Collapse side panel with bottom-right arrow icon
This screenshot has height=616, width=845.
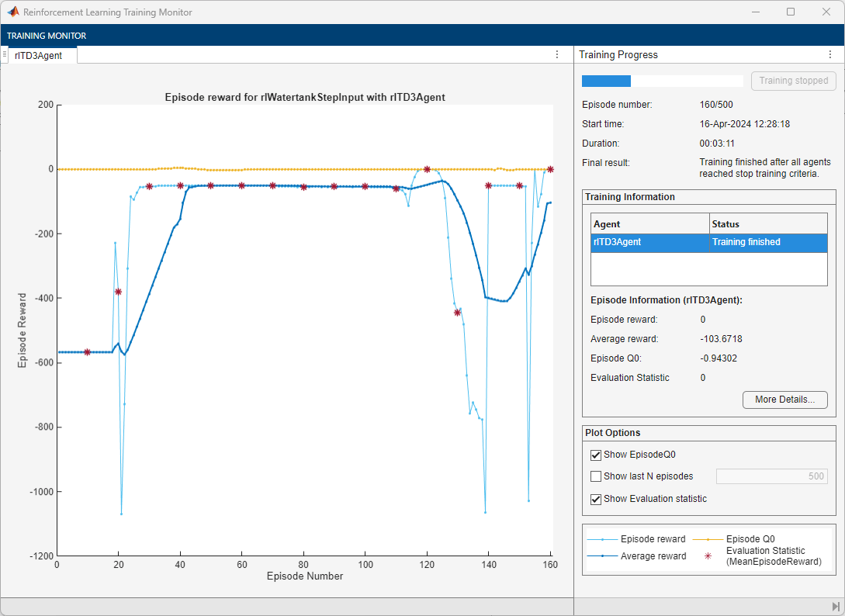pyautogui.click(x=836, y=607)
